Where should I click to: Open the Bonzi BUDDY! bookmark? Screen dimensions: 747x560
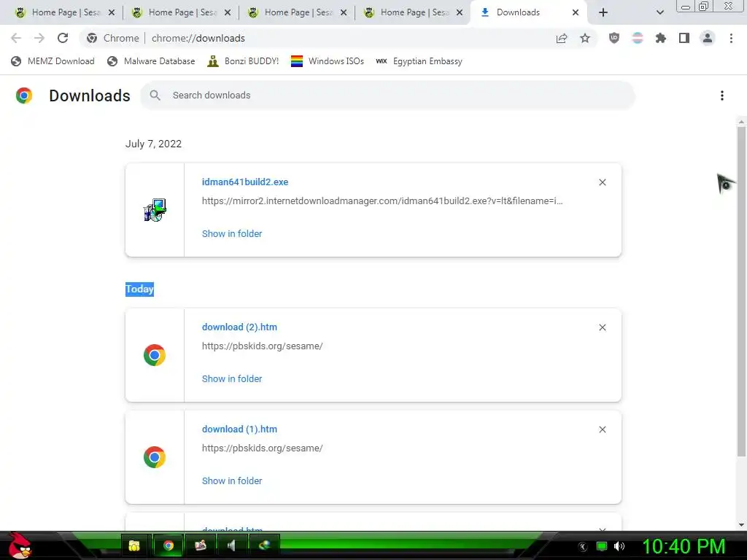point(243,61)
